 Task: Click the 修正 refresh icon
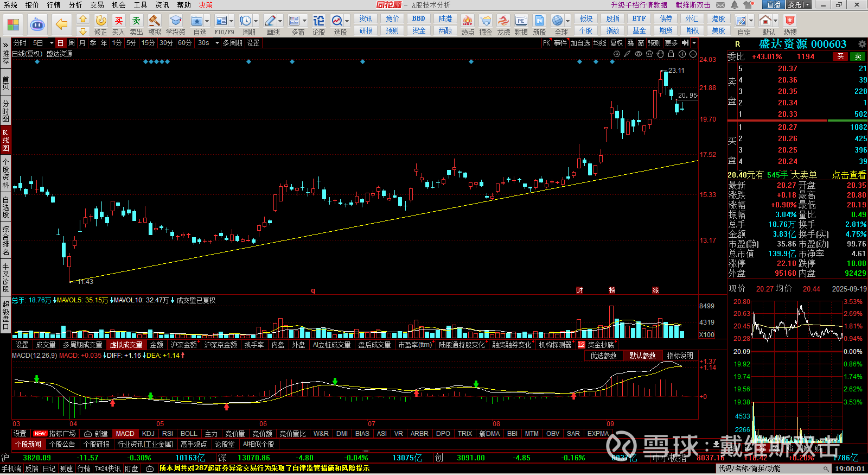[x=101, y=21]
